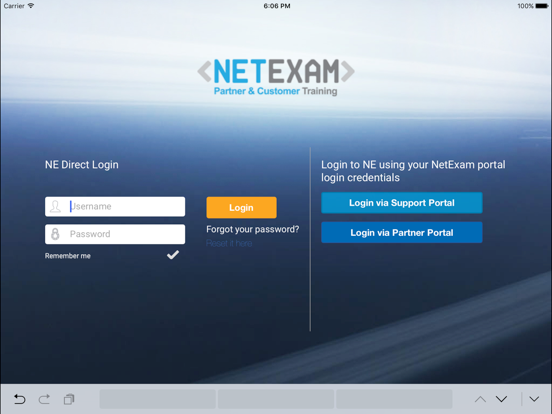552x414 pixels.
Task: Click the 'NE Direct Login' heading
Action: pos(82,165)
